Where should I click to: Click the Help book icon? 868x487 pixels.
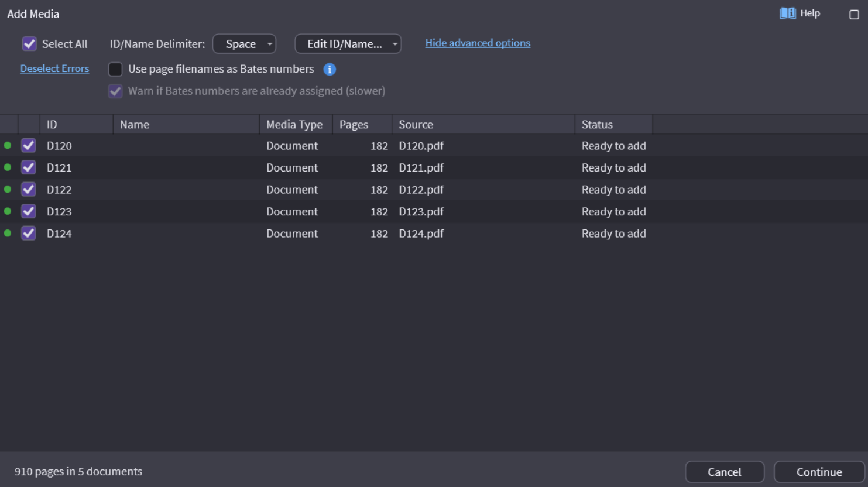coord(787,13)
